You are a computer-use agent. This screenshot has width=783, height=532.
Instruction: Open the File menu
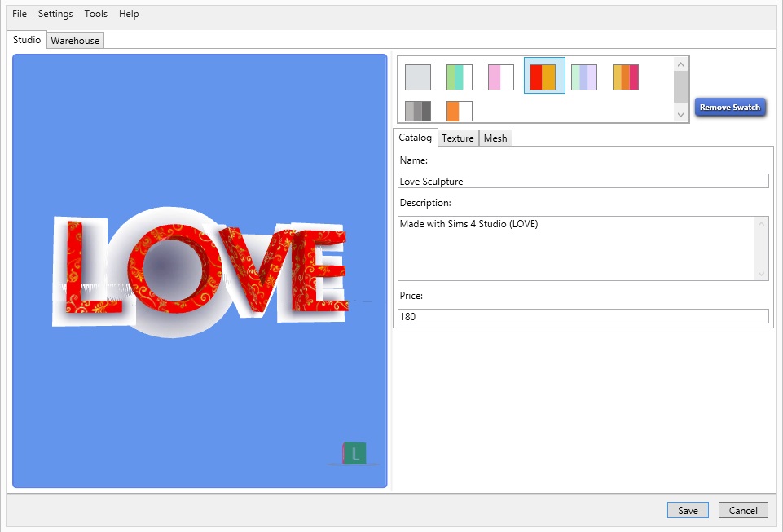(x=20, y=14)
